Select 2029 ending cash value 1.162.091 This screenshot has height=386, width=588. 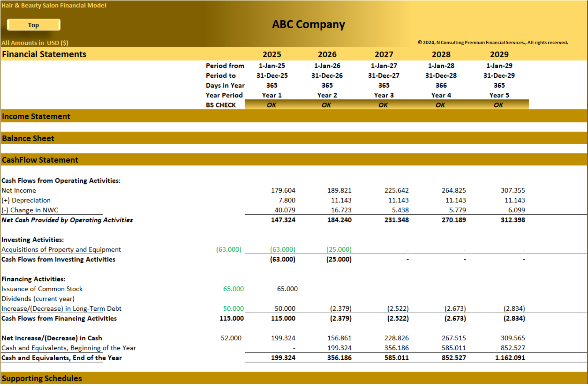[510, 358]
